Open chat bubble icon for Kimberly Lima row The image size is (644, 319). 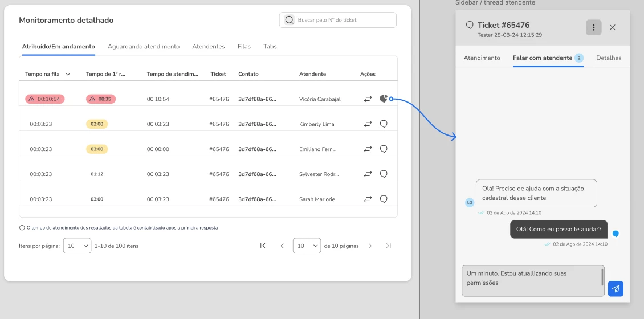click(384, 124)
